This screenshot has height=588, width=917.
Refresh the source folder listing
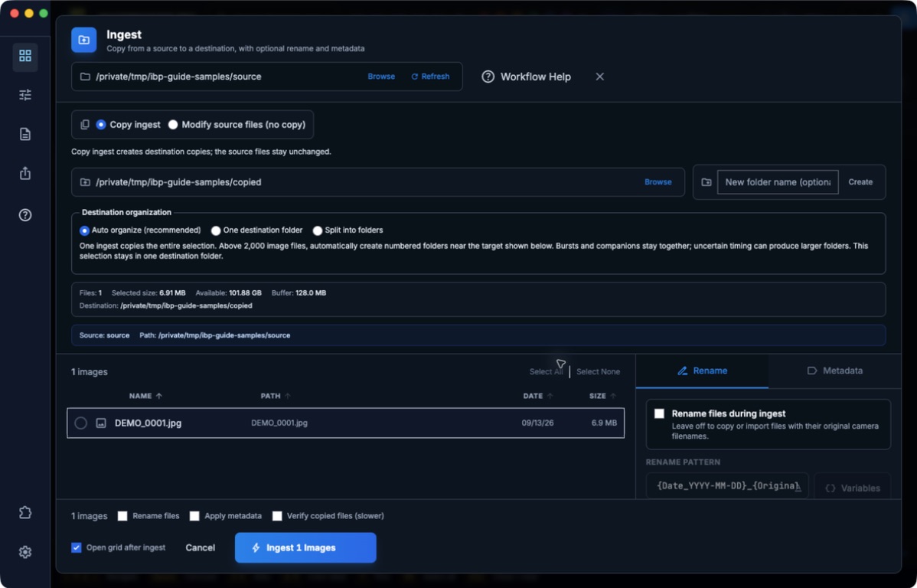point(430,77)
